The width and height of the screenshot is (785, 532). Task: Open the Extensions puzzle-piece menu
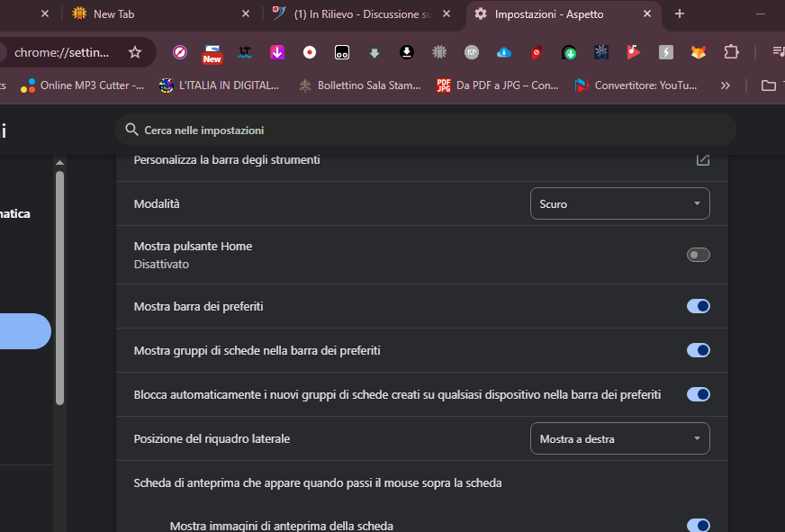coord(731,52)
